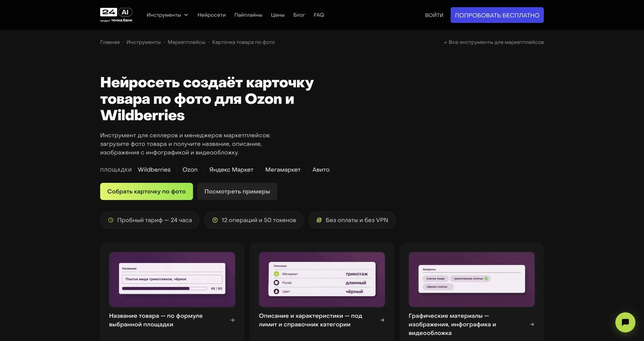Open Маркетплейсы breadcrumb link
The image size is (644, 341).
click(186, 42)
